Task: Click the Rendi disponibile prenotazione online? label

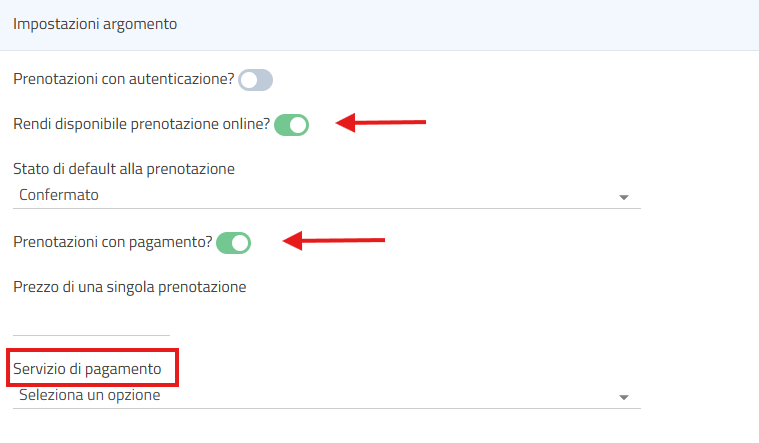Action: (x=142, y=124)
